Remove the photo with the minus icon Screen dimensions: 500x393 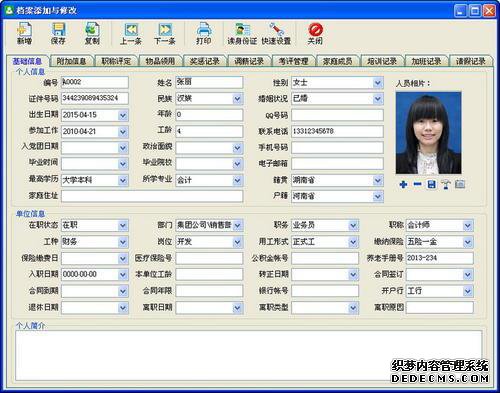417,184
